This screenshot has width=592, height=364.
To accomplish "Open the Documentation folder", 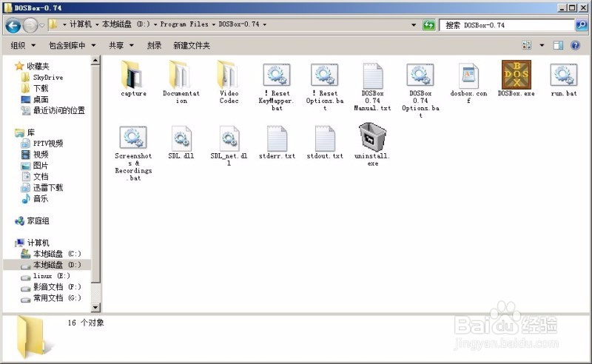I will 181,75.
